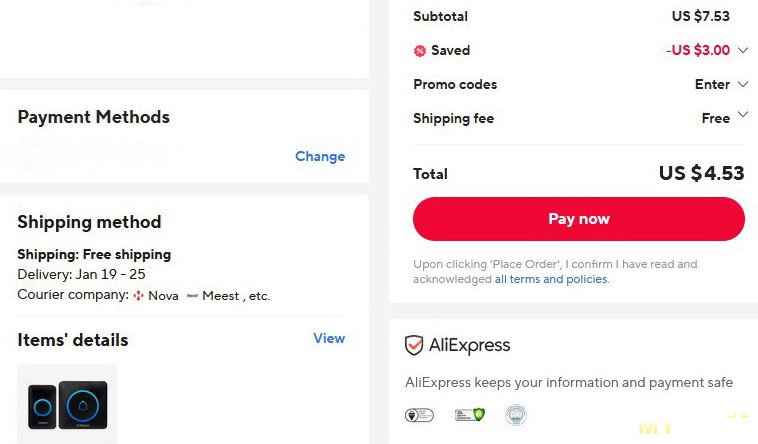This screenshot has width=758, height=444.
Task: Click the red Saved discount icon
Action: [420, 51]
